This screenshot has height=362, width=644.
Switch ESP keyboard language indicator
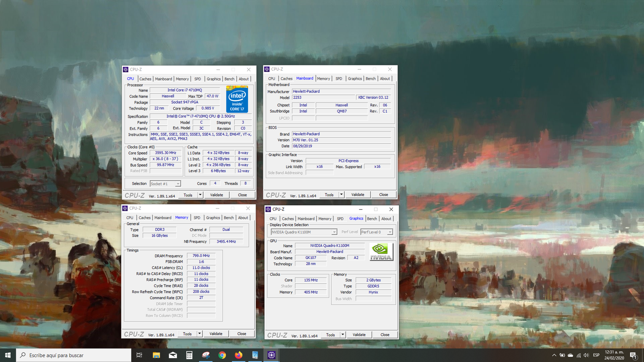point(596,355)
